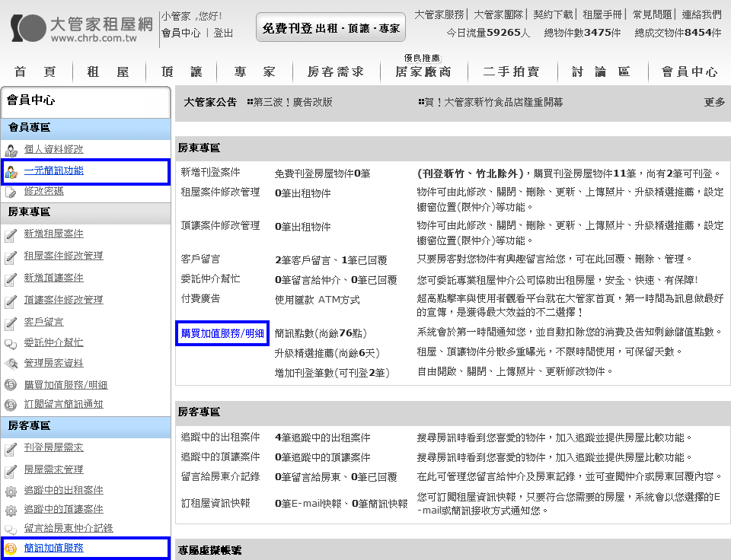
Task: Click the sidebar coin icon beside 購買加值服務/明細
Action: click(x=11, y=385)
